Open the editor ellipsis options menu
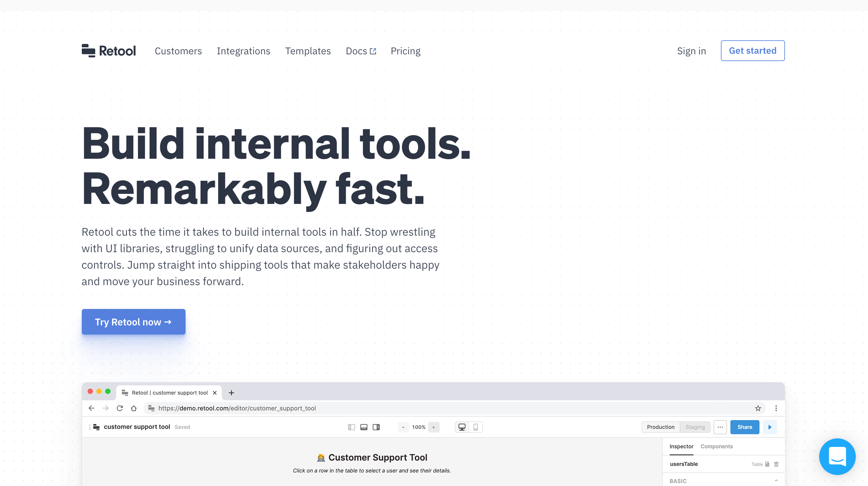Viewport: 868px width, 486px height. 720,427
